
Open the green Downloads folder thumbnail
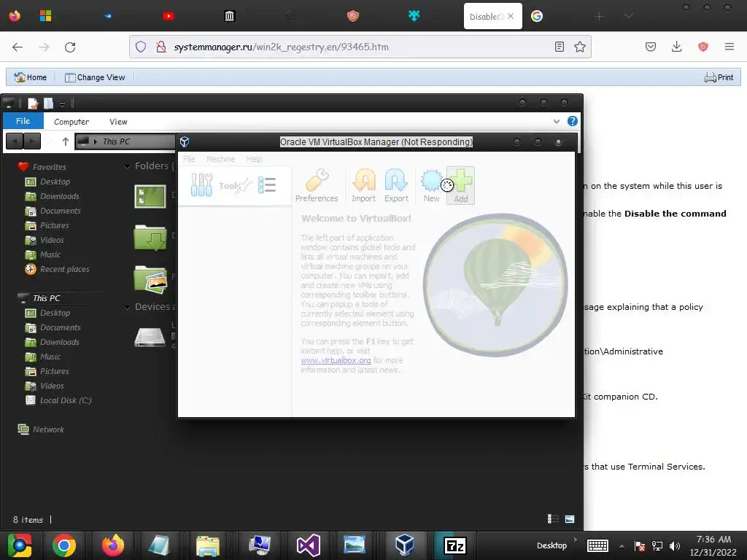(150, 238)
